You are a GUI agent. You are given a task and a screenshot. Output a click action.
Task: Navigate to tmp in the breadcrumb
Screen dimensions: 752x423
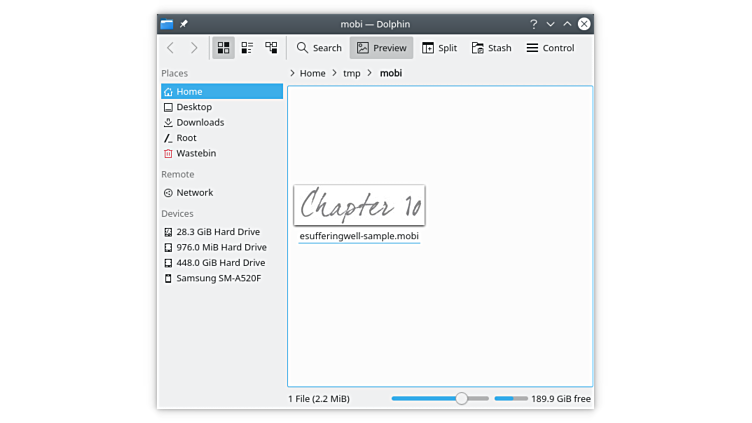tap(351, 73)
